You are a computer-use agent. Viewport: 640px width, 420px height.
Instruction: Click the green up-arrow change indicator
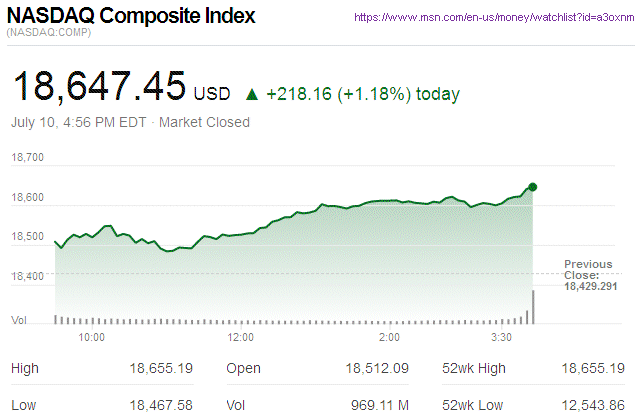point(252,95)
